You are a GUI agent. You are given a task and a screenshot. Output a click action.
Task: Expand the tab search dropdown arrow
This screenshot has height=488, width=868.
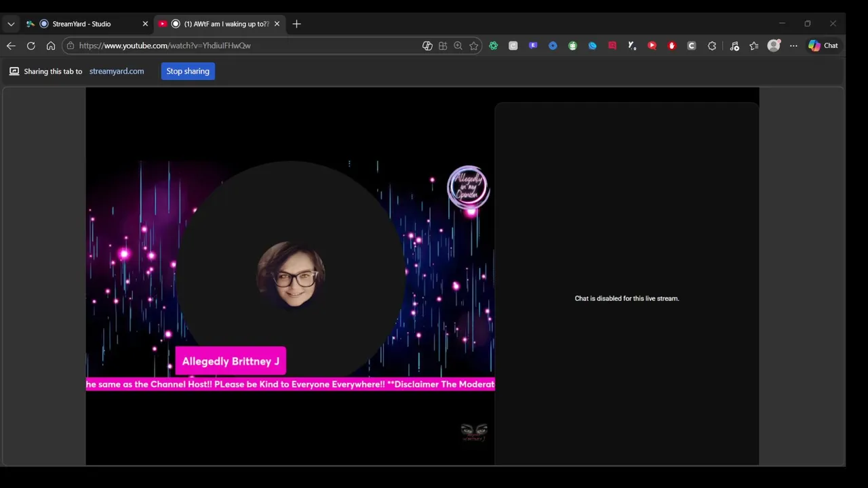pyautogui.click(x=11, y=24)
